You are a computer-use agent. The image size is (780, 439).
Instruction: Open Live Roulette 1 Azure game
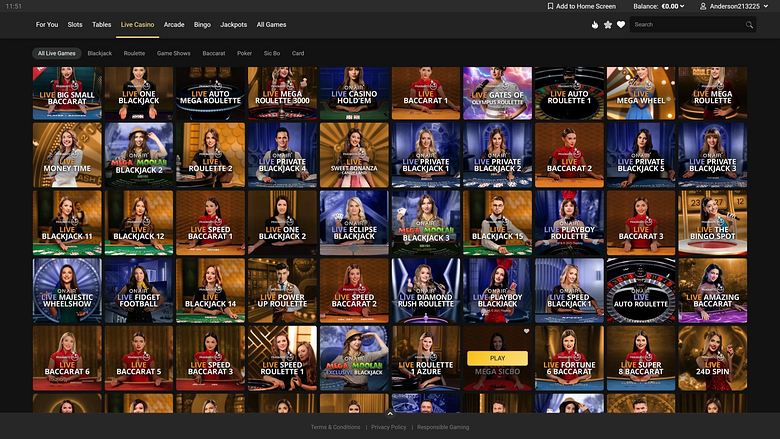pos(426,358)
